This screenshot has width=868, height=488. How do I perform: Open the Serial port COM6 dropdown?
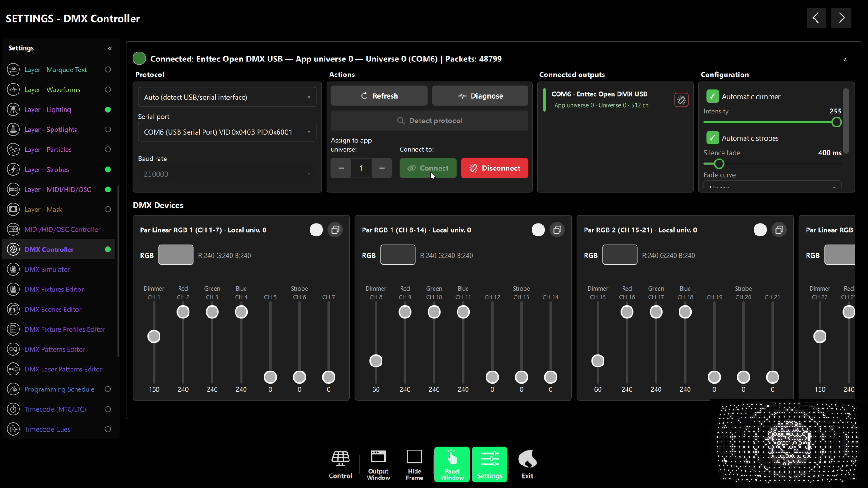click(x=227, y=132)
